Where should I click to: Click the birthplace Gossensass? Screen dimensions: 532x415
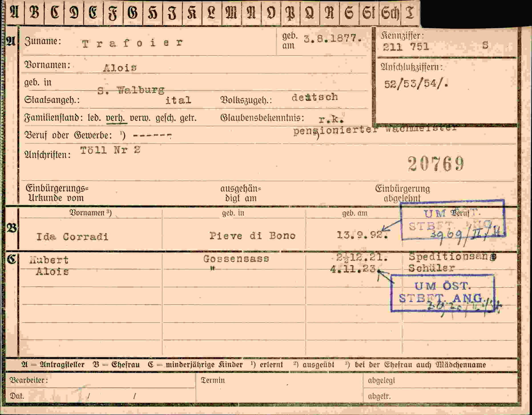coord(236,259)
